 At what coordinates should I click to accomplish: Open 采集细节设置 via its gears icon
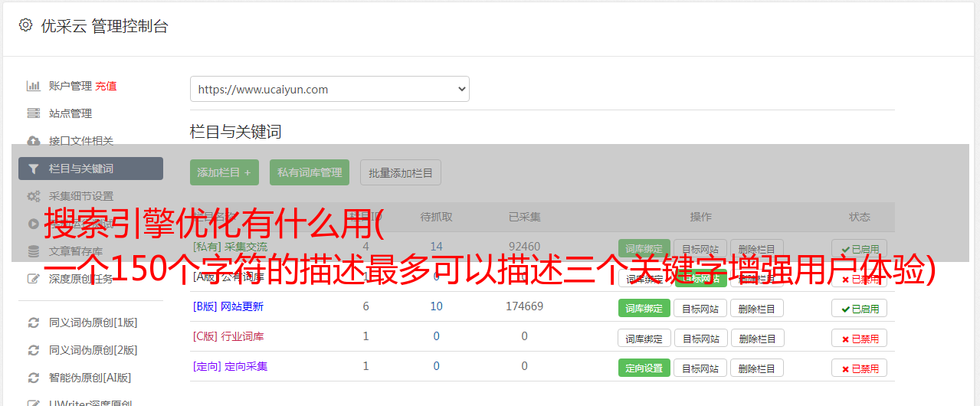[34, 196]
